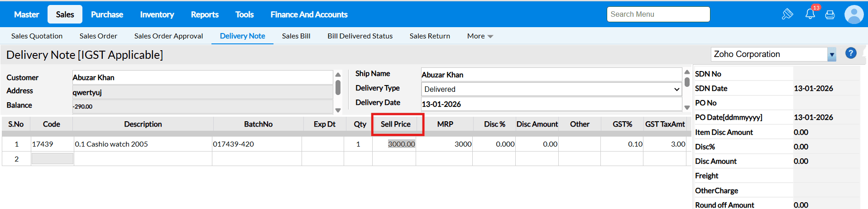
Task: Click the blue help question mark icon
Action: click(x=851, y=53)
